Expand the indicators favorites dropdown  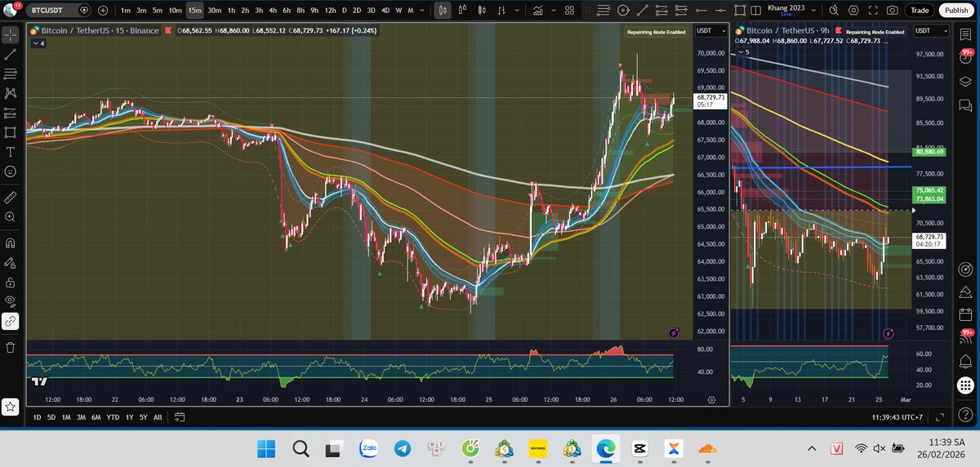(x=555, y=11)
